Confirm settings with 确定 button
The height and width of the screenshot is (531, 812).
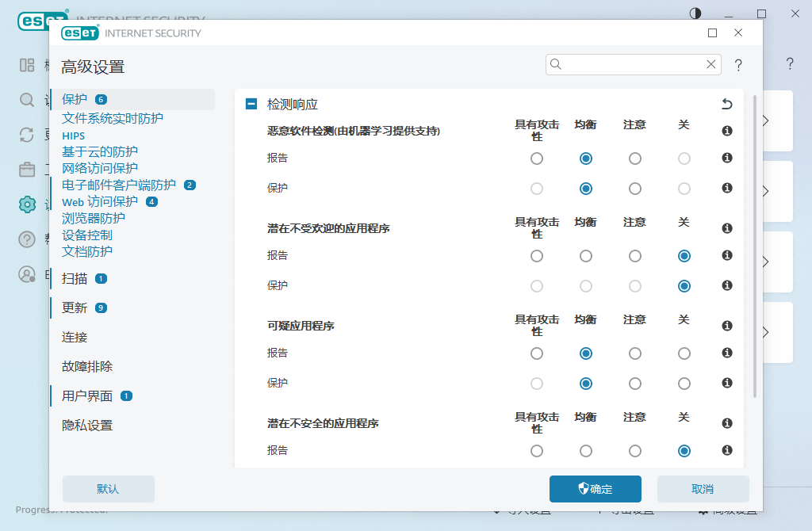pyautogui.click(x=596, y=489)
